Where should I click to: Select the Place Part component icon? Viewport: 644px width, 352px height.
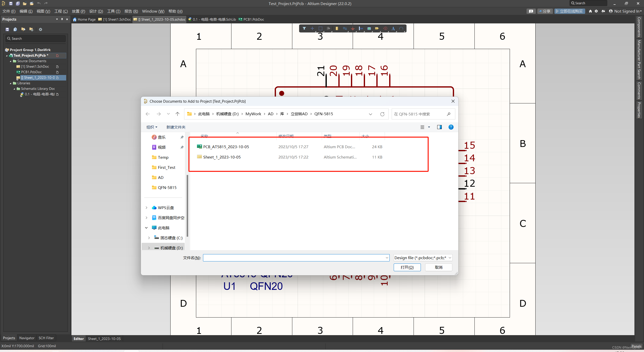click(337, 28)
